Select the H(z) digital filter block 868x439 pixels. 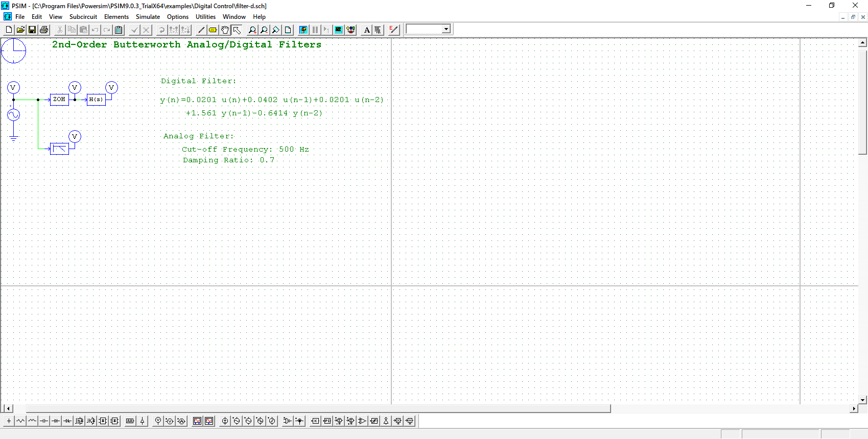[96, 100]
